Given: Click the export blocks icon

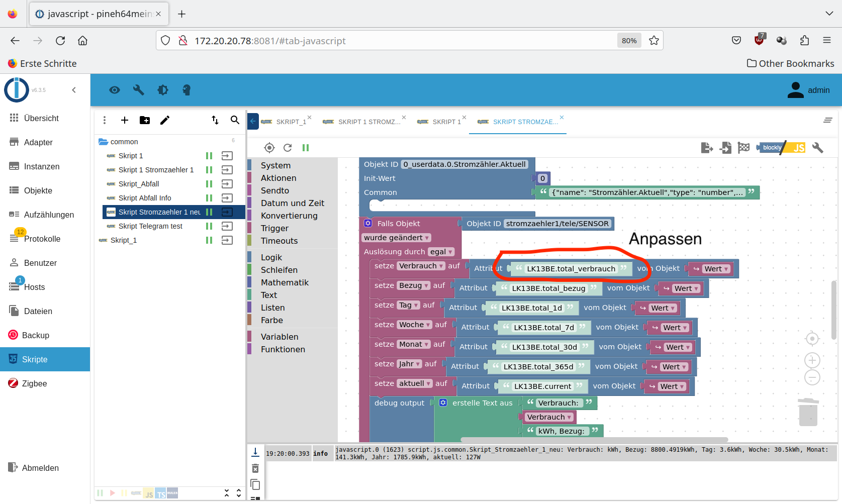Looking at the screenshot, I should (x=707, y=148).
